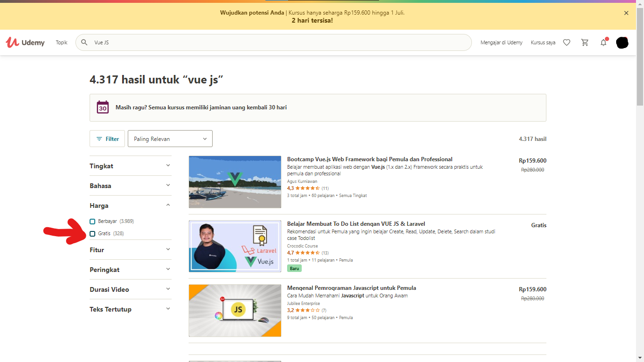Expand the Bahasa filter section
Viewport: 644px width, 362px height.
[x=131, y=186]
